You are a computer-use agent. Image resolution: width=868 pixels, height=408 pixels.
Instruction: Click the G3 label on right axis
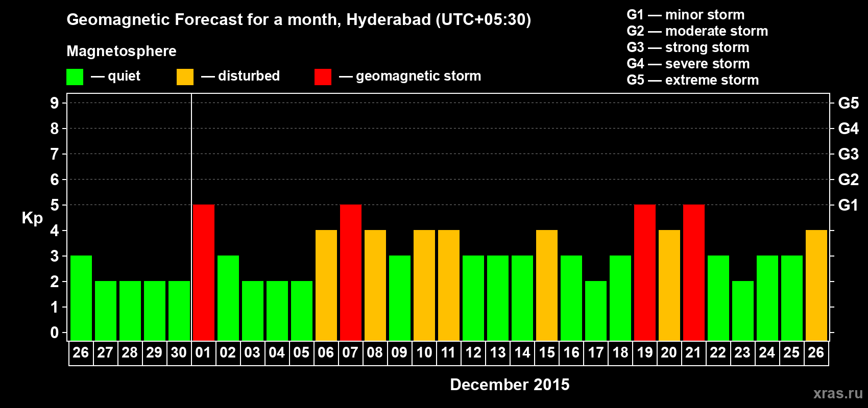coord(848,154)
